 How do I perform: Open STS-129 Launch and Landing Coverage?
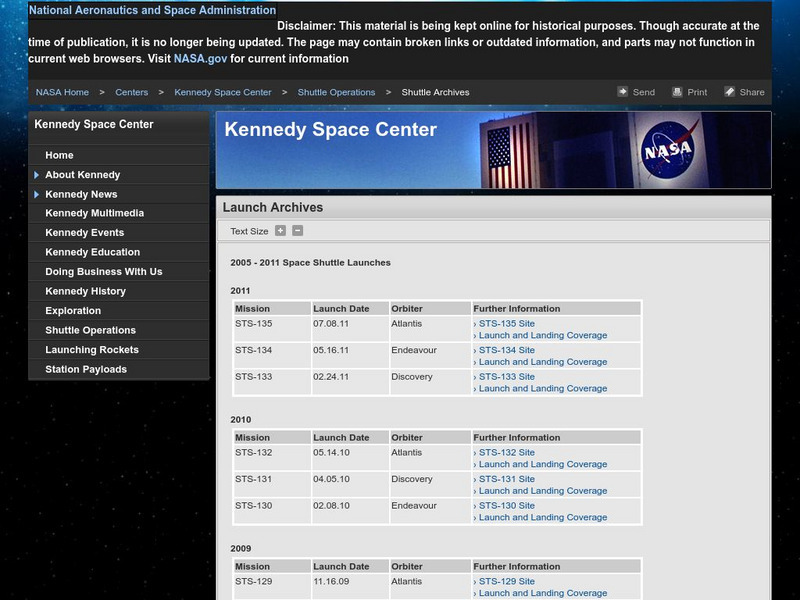click(x=543, y=593)
